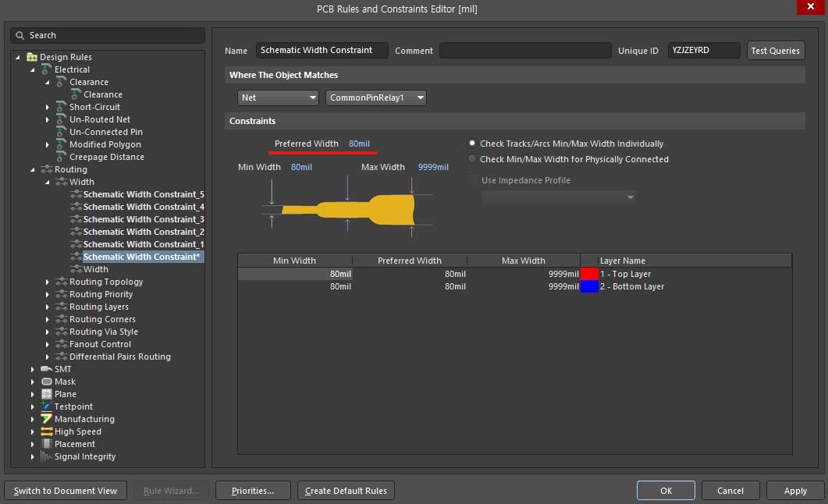Image resolution: width=828 pixels, height=504 pixels.
Task: Click the High Speed category icon
Action: (47, 431)
